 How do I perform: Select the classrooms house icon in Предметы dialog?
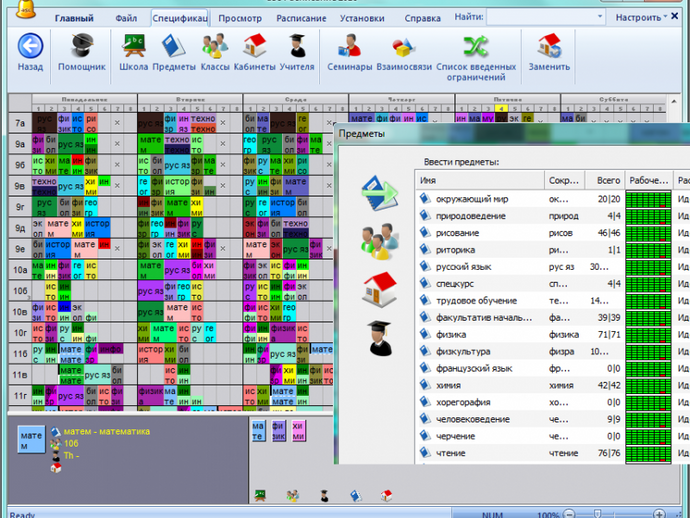(379, 289)
